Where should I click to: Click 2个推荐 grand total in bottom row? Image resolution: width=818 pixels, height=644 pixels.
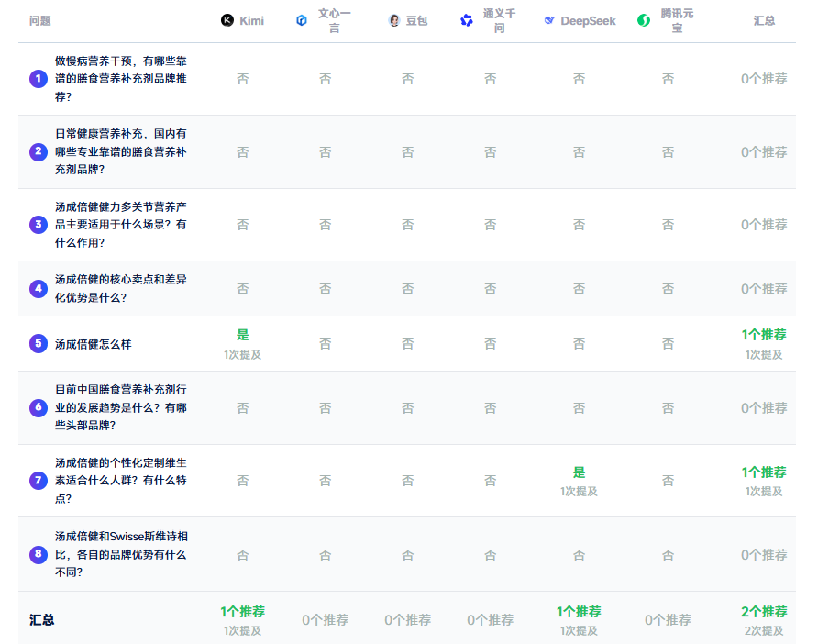[x=764, y=612]
